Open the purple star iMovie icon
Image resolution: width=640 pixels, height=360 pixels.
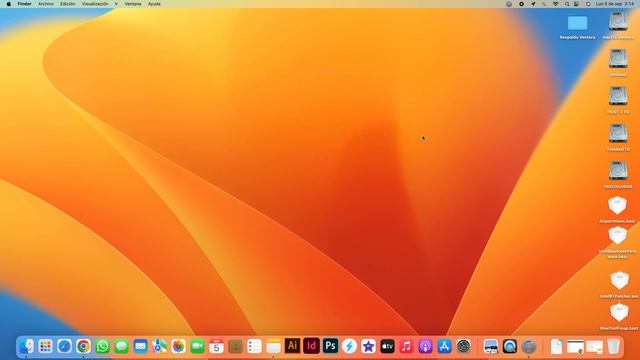368,346
